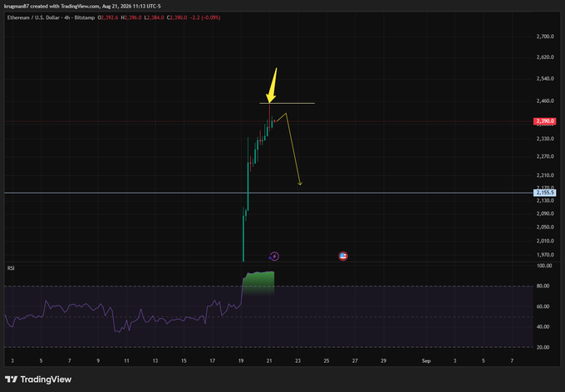
Task: Click the 1,970.0 price axis label
Action: pyautogui.click(x=545, y=254)
